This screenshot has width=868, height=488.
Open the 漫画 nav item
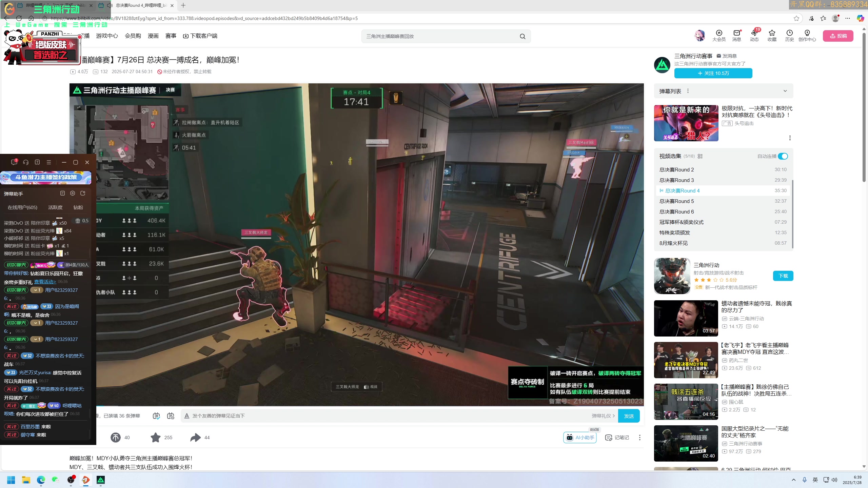(x=153, y=36)
